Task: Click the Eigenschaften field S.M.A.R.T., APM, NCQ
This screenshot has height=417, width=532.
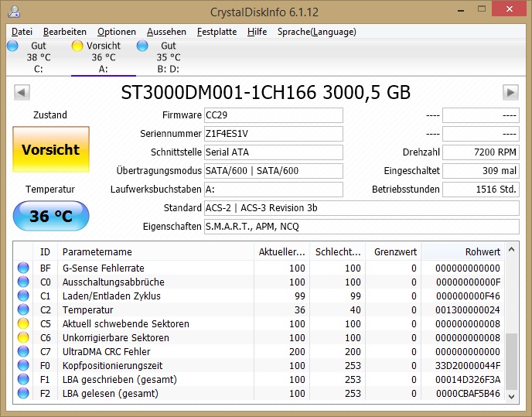Action: (362, 227)
